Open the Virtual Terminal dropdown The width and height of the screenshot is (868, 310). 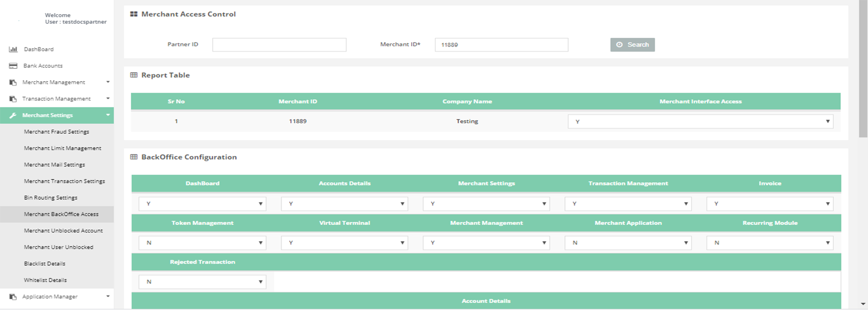coord(344,243)
